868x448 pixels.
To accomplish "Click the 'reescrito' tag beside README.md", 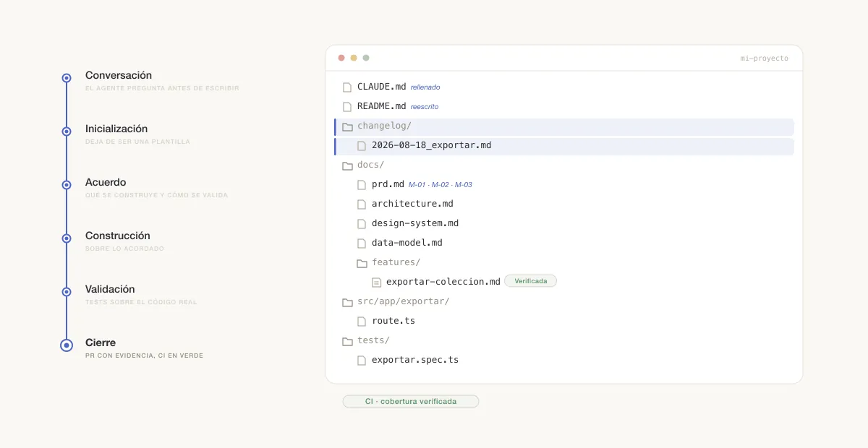I will (425, 107).
